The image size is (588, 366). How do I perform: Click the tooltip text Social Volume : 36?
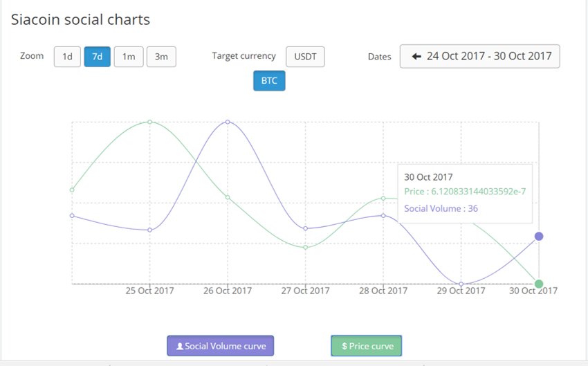pyautogui.click(x=441, y=208)
